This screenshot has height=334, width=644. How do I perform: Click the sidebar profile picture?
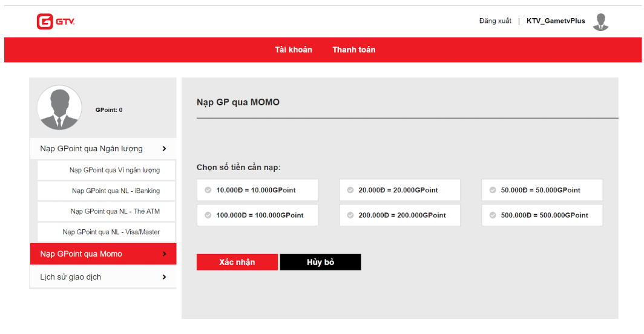[x=59, y=108]
